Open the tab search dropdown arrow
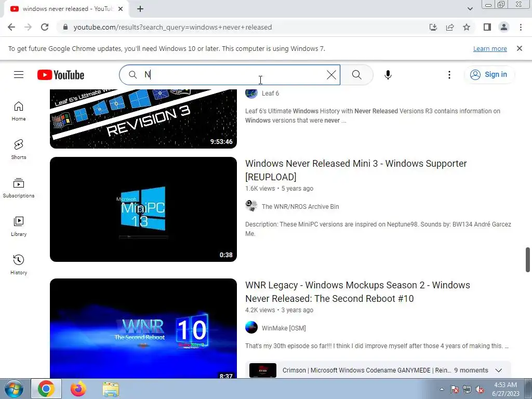 click(470, 9)
